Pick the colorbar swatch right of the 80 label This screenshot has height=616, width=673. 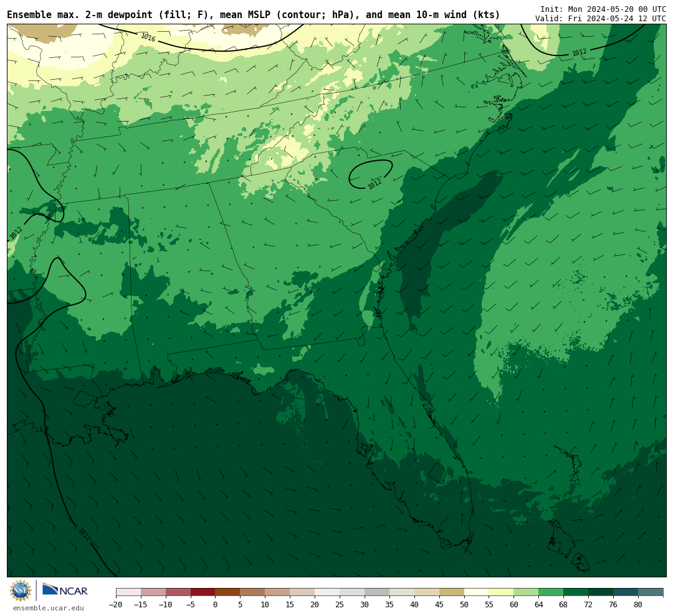click(651, 592)
